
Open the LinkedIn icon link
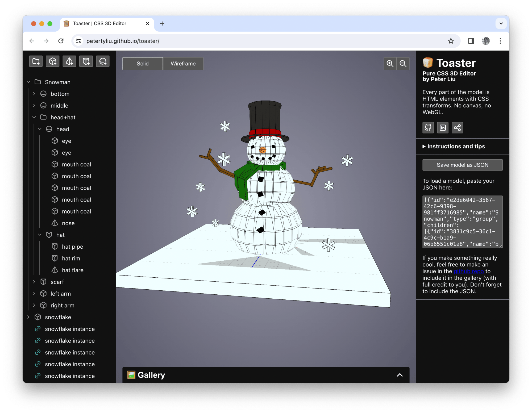coord(443,128)
